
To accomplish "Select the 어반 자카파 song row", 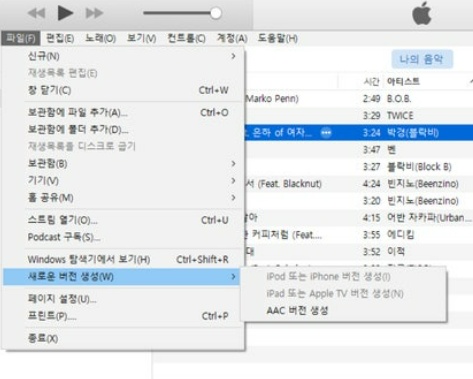I will click(x=359, y=218).
